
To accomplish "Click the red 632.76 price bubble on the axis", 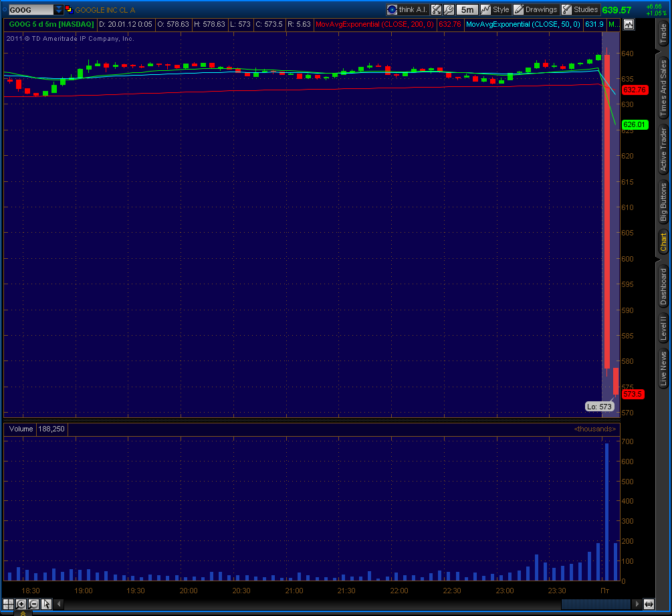I will [x=635, y=90].
